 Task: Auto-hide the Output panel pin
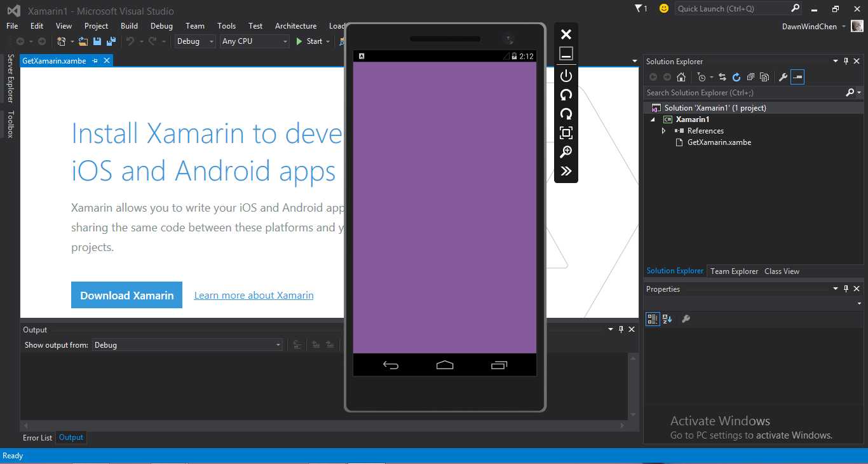[621, 329]
